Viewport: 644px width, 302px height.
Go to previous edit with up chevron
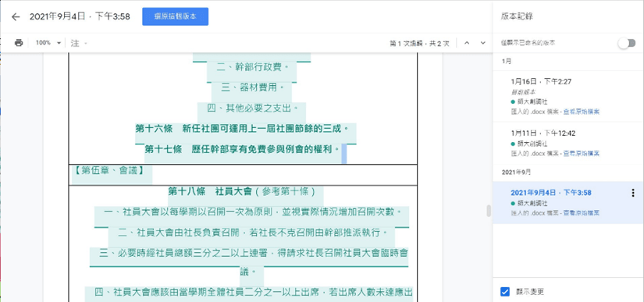tap(467, 43)
